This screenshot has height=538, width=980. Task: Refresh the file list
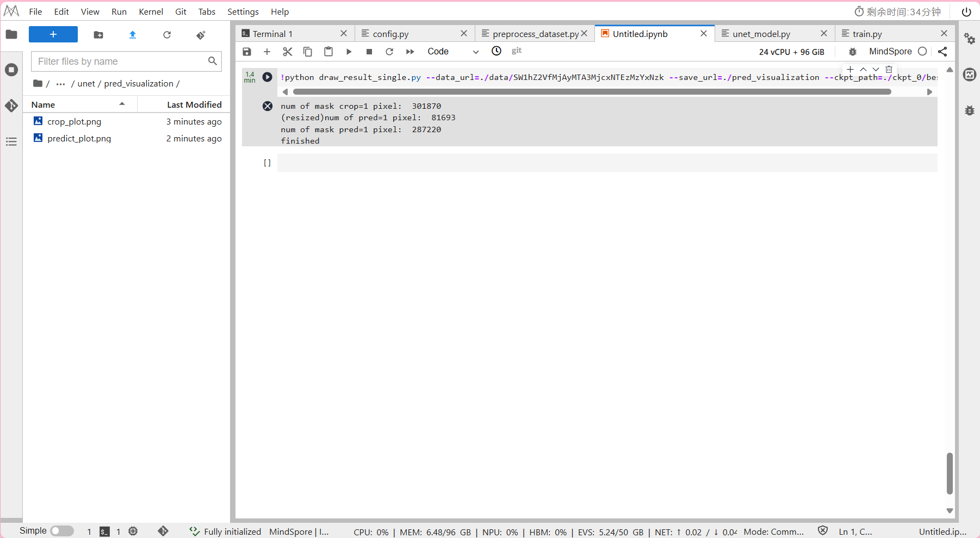[x=167, y=35]
